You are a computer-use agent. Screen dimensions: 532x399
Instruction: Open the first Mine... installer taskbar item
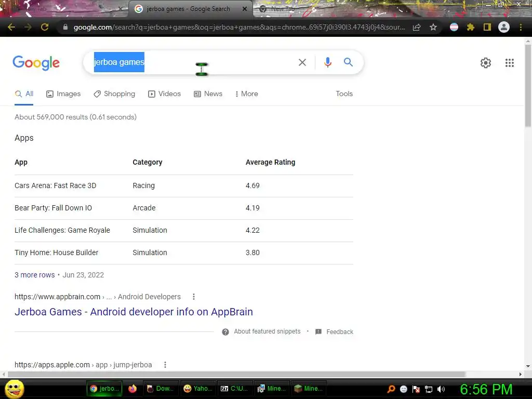pyautogui.click(x=271, y=389)
